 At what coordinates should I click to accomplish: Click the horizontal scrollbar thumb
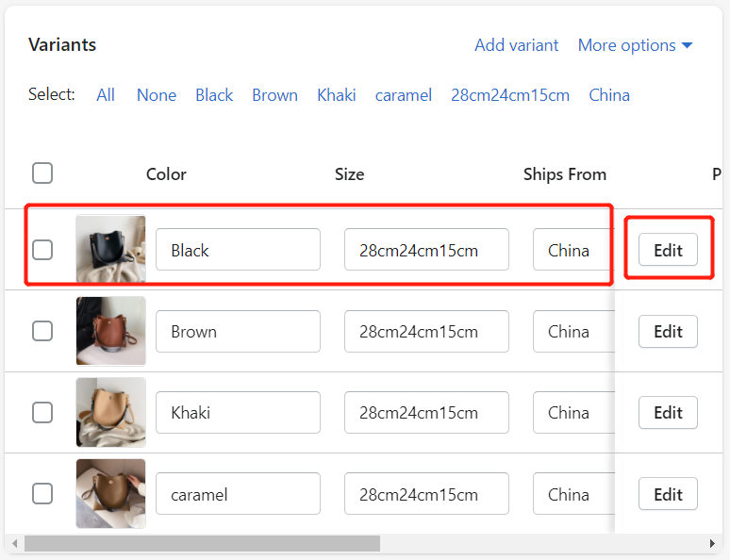pos(202,543)
